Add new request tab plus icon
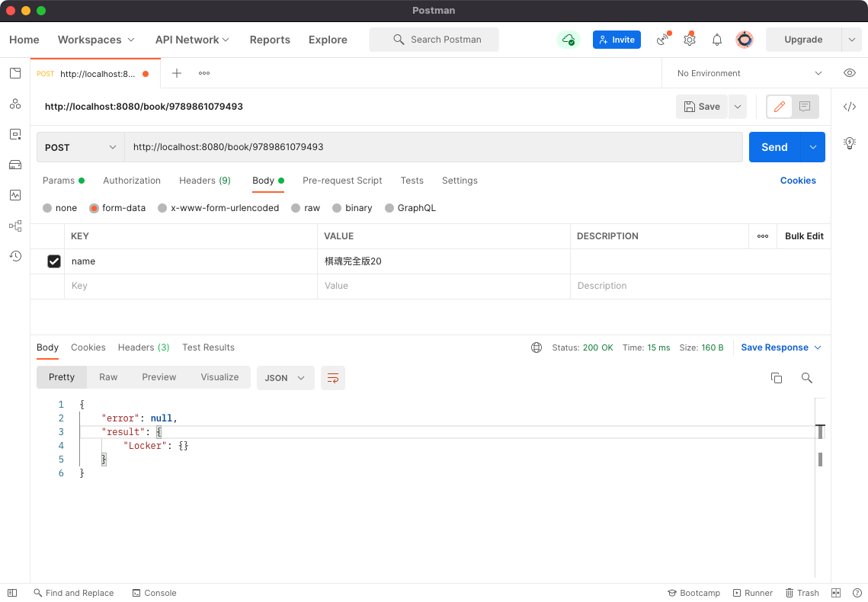The width and height of the screenshot is (868, 602). click(x=177, y=73)
